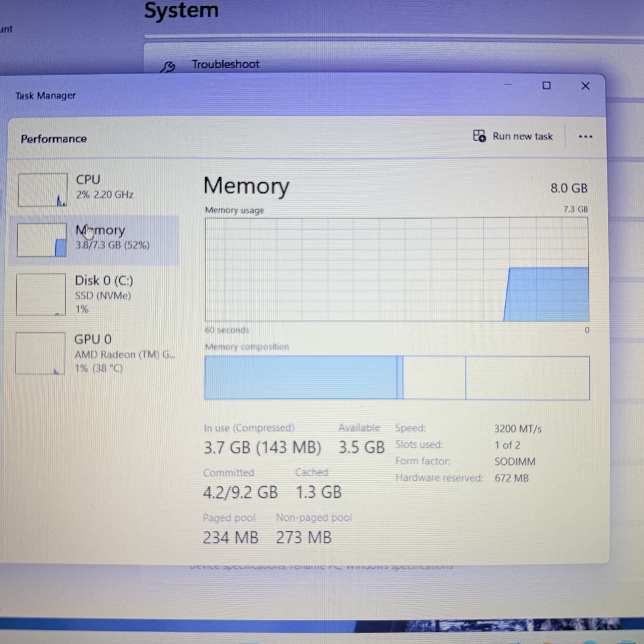Open the three-dots more options menu

585,137
